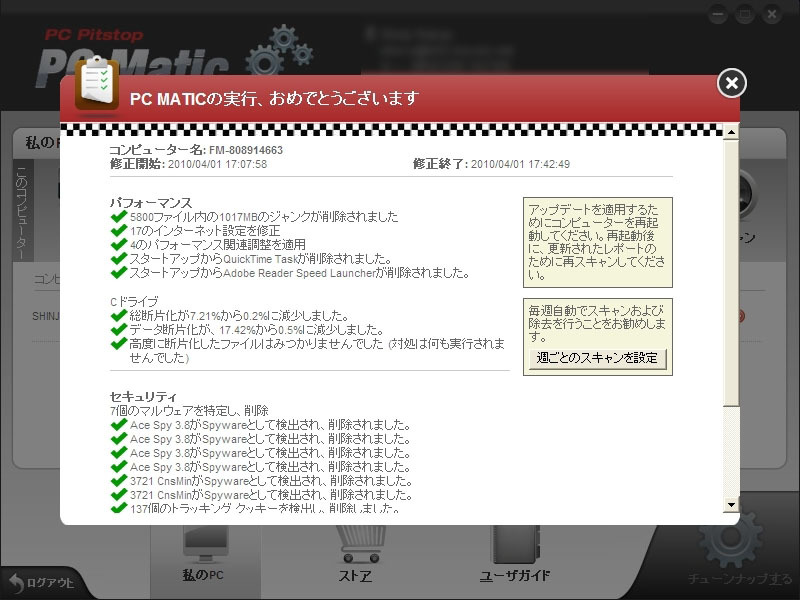This screenshot has width=800, height=600.
Task: Click the セキュリティ section heading
Action: tap(143, 396)
